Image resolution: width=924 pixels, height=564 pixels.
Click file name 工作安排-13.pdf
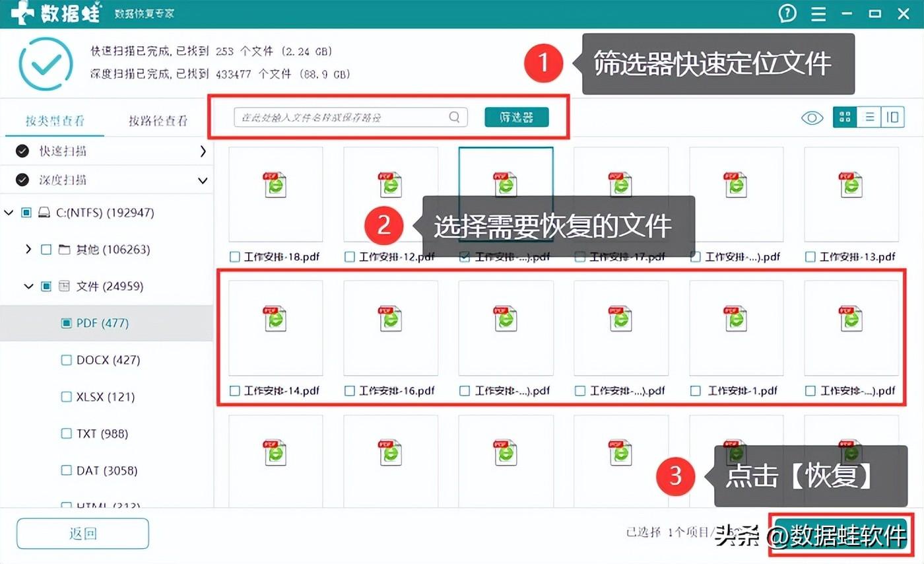(x=857, y=257)
